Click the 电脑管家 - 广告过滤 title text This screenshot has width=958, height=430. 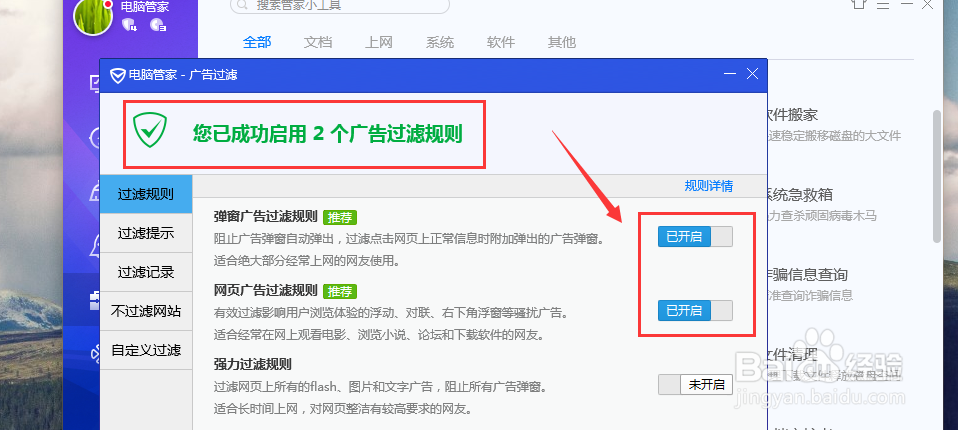click(x=183, y=75)
